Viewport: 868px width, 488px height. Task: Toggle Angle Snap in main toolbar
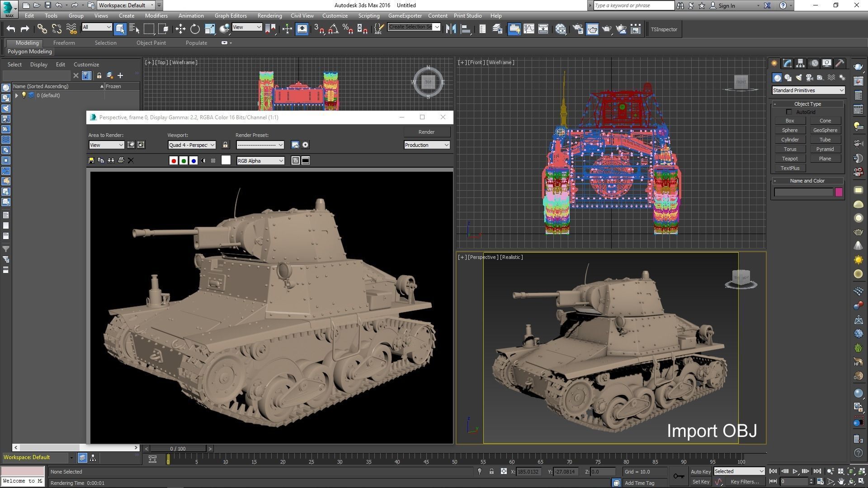tap(334, 29)
